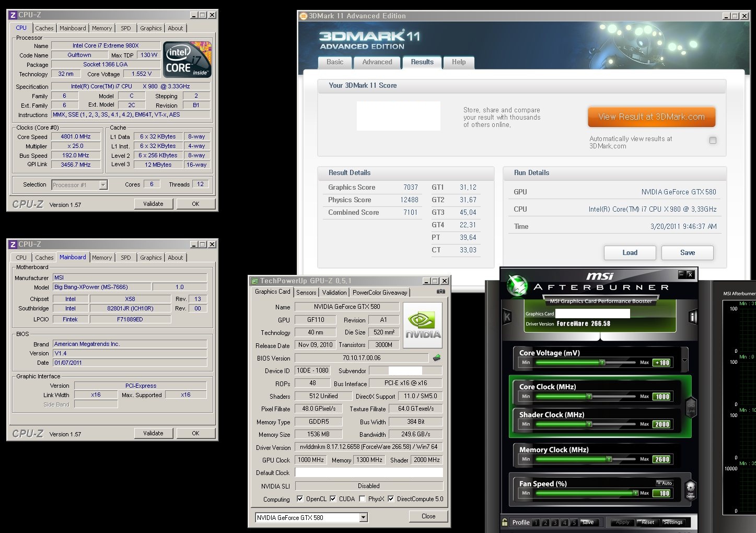
Task: Click the Fan Speed slider handle
Action: coord(635,493)
